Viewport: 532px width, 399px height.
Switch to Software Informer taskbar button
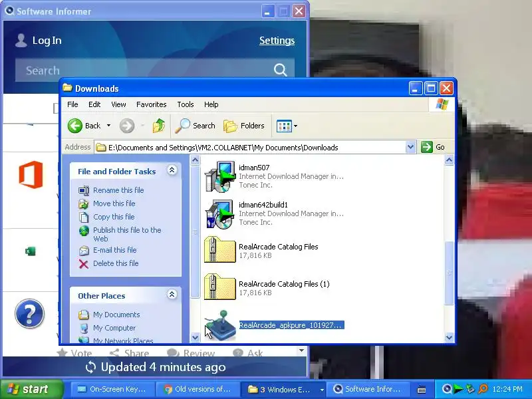[x=368, y=389]
